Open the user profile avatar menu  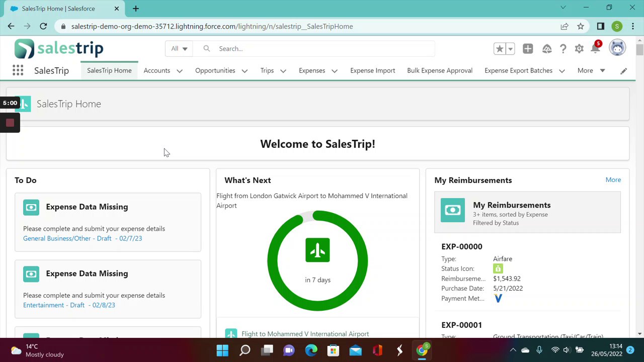pos(617,48)
